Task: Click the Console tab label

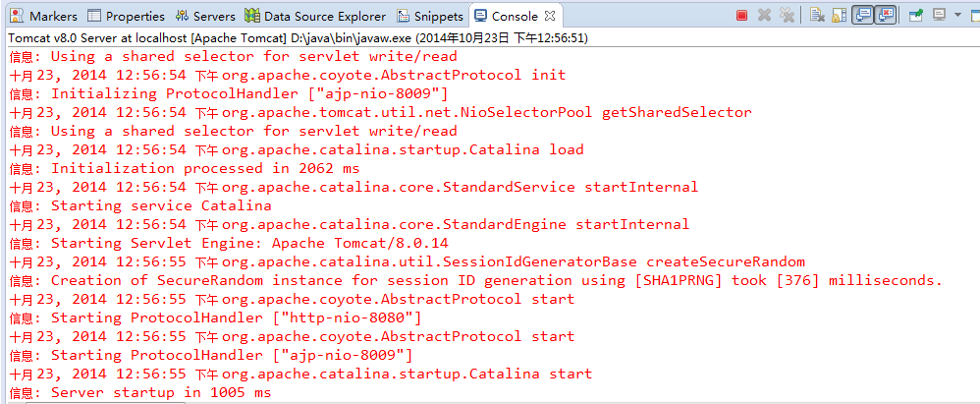Action: pos(514,17)
